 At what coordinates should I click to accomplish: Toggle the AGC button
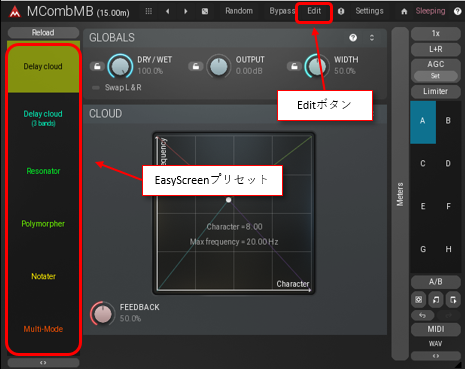[435, 64]
